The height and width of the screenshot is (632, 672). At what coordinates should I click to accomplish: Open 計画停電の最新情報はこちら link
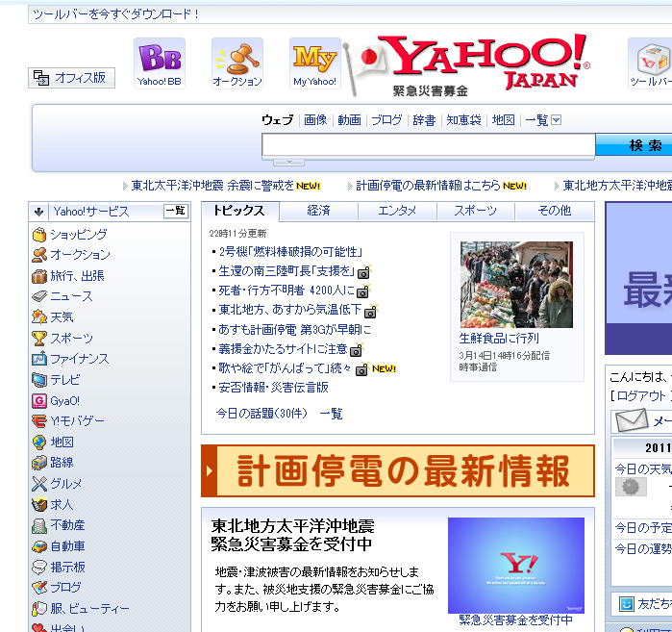[x=428, y=186]
